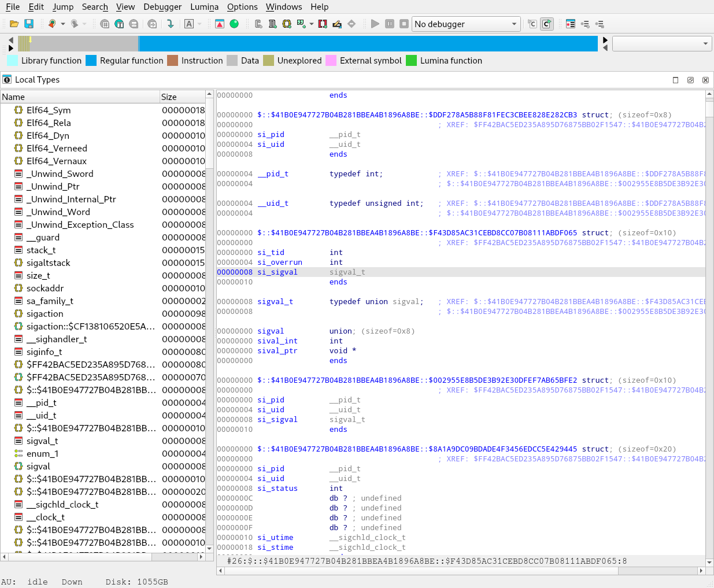Select the sigaction type row
Image resolution: width=714 pixels, height=588 pixels.
pyautogui.click(x=103, y=313)
